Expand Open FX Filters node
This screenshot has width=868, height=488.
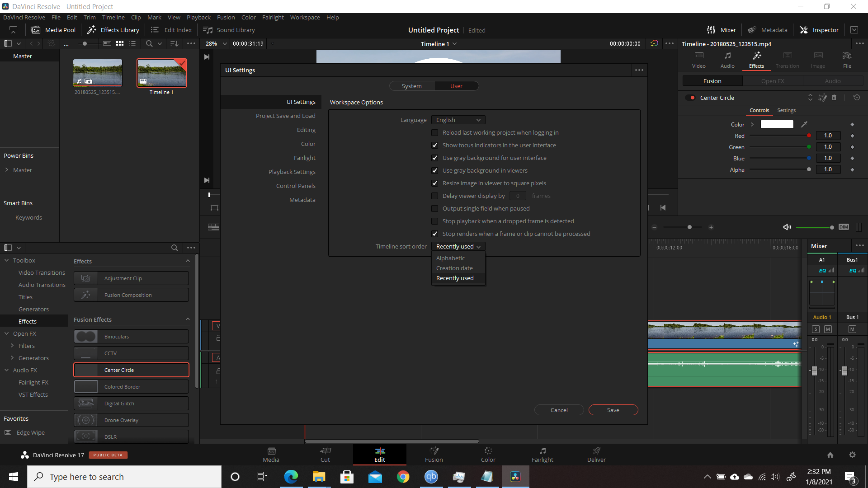pos(12,346)
